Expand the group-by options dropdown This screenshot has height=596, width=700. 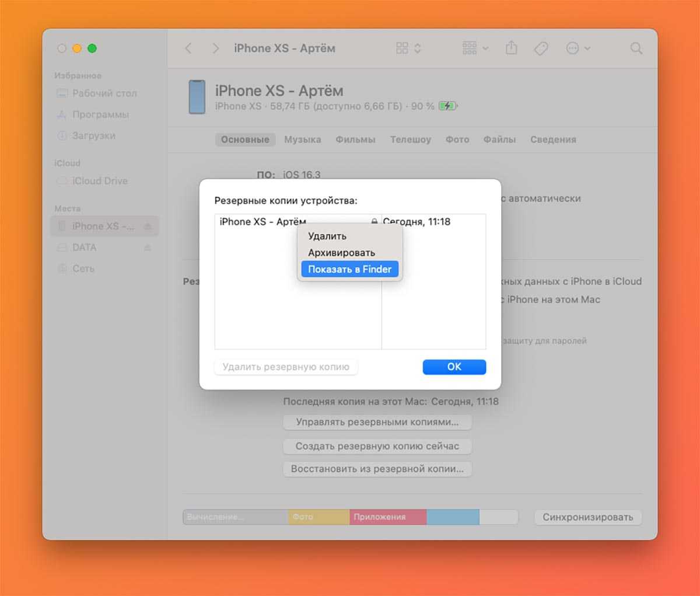point(475,48)
